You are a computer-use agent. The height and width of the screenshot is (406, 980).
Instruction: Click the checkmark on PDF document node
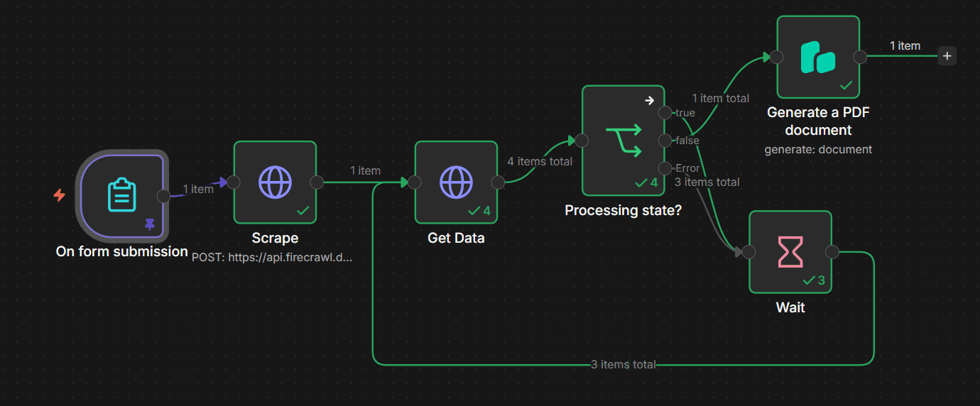coord(846,84)
